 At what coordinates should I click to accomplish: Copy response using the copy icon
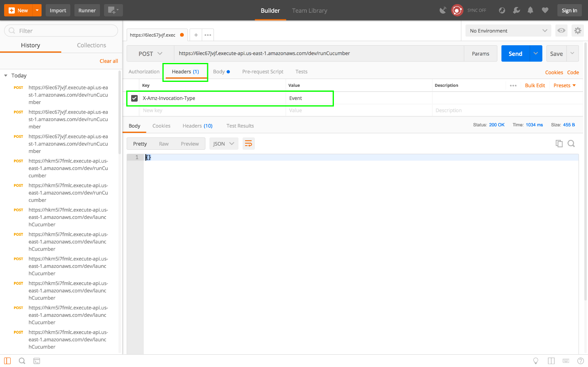pos(559,144)
